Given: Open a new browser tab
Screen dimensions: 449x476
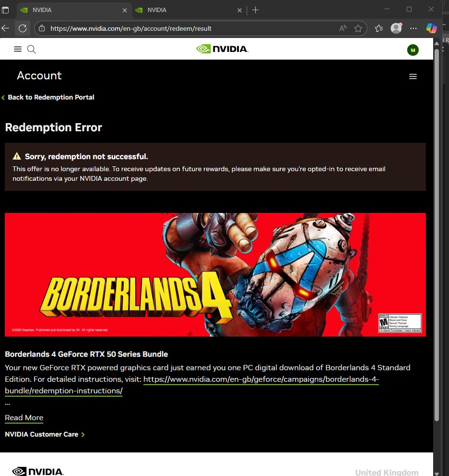Looking at the screenshot, I should coord(256,10).
